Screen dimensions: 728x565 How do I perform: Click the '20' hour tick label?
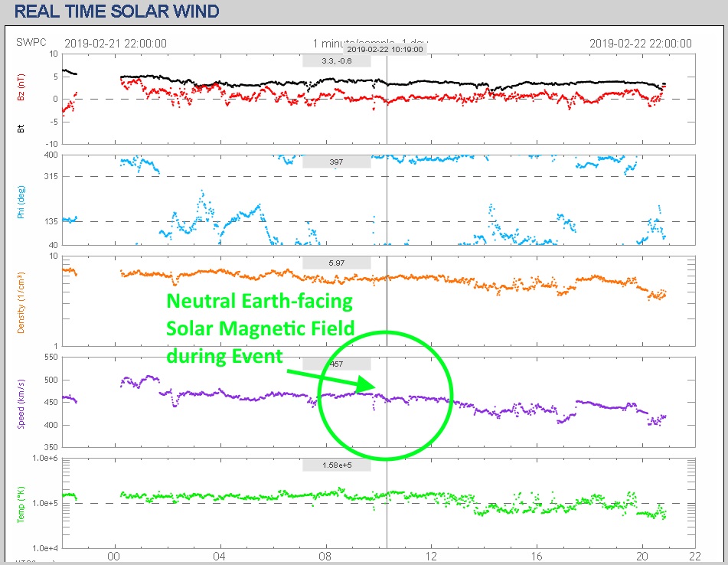[642, 556]
